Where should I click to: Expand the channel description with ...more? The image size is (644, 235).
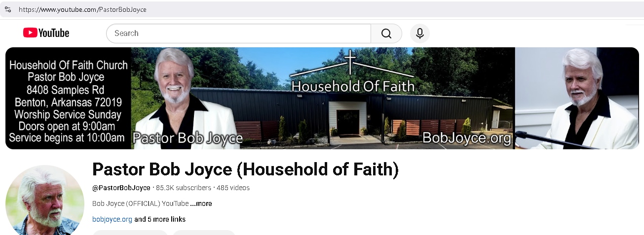201,203
